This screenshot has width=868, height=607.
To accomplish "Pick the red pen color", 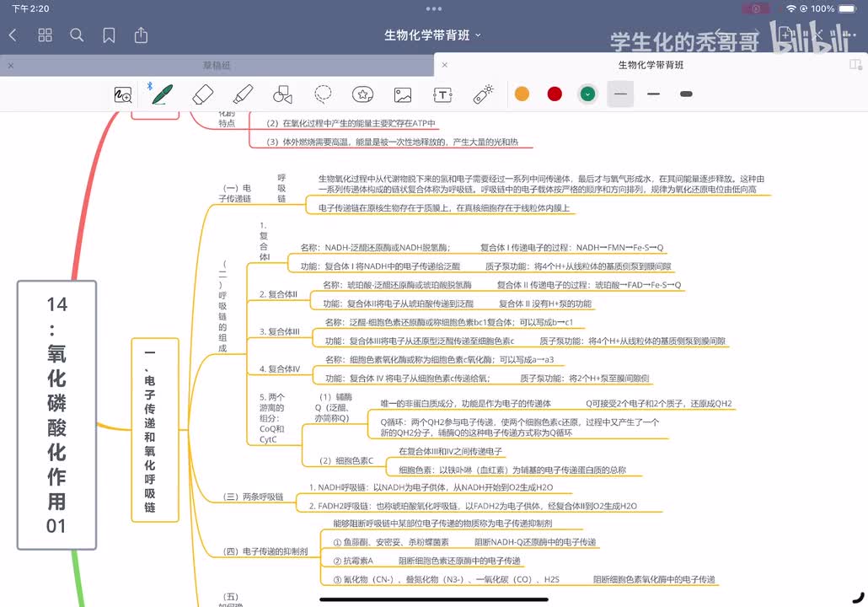I will pyautogui.click(x=555, y=94).
